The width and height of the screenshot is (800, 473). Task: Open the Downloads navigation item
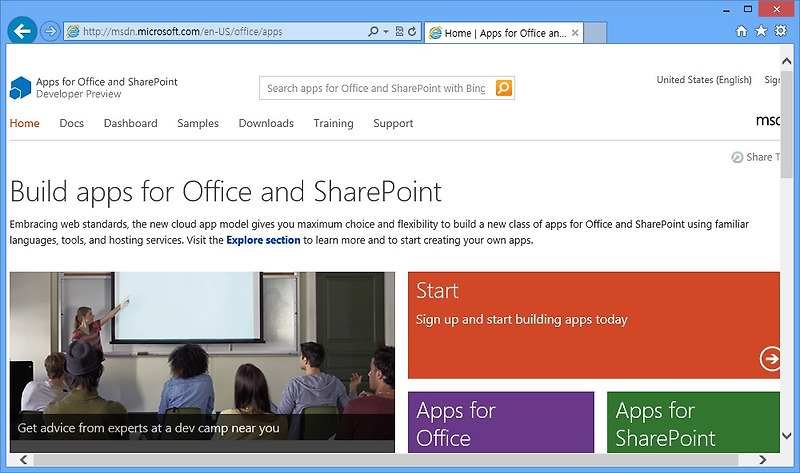[266, 123]
